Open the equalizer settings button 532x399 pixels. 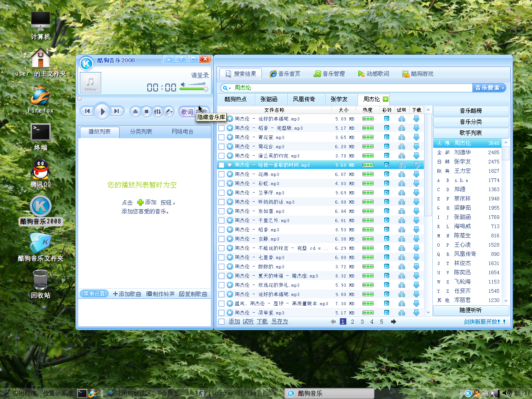157,111
